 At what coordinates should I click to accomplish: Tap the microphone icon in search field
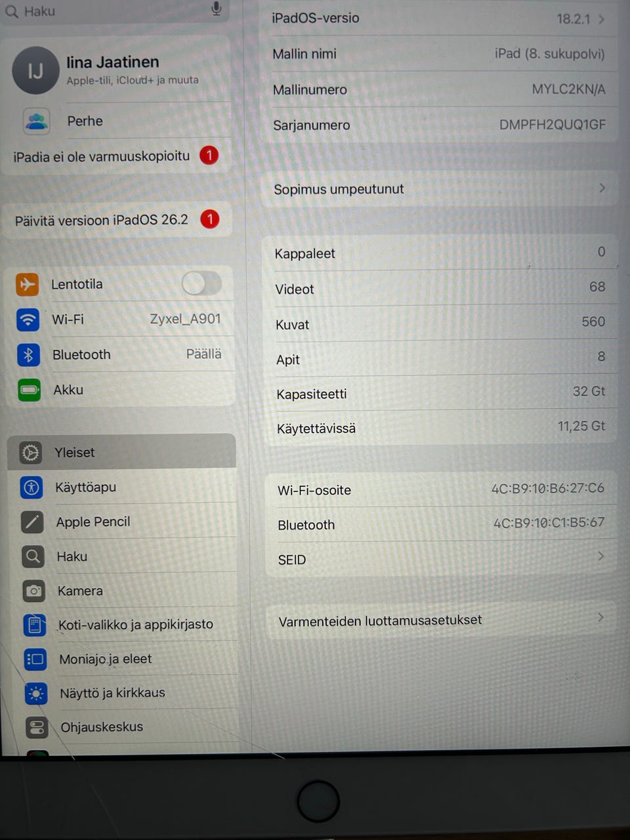(217, 9)
